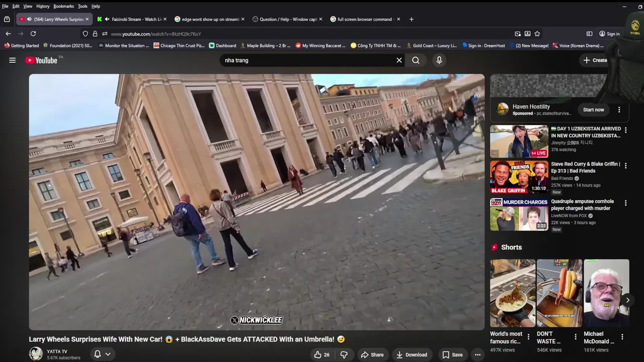Share this video
This screenshot has width=644, height=362.
[x=372, y=354]
